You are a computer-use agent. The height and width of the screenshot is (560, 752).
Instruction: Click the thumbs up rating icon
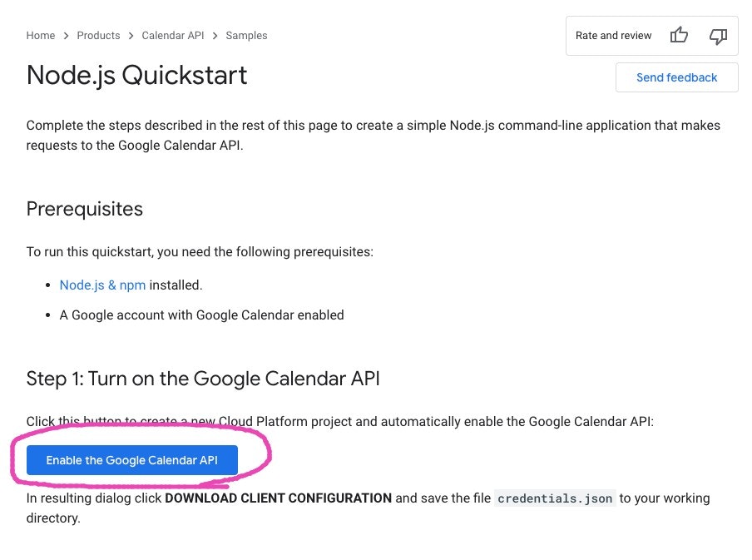click(679, 35)
